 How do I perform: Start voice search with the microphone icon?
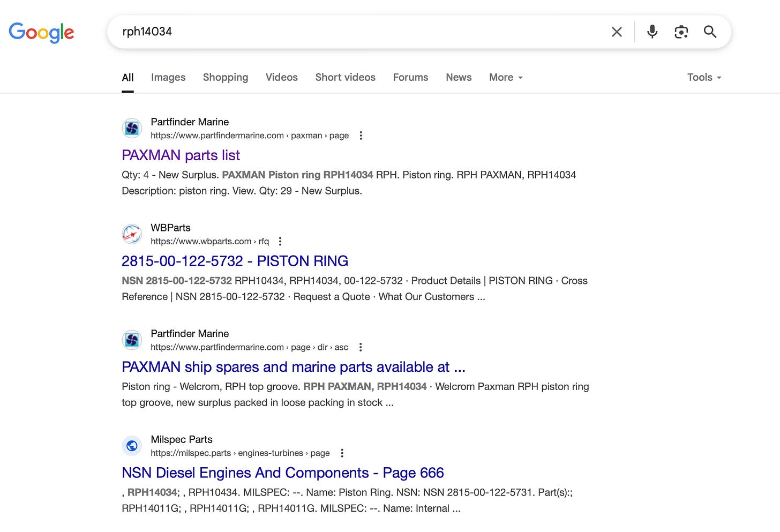point(652,32)
